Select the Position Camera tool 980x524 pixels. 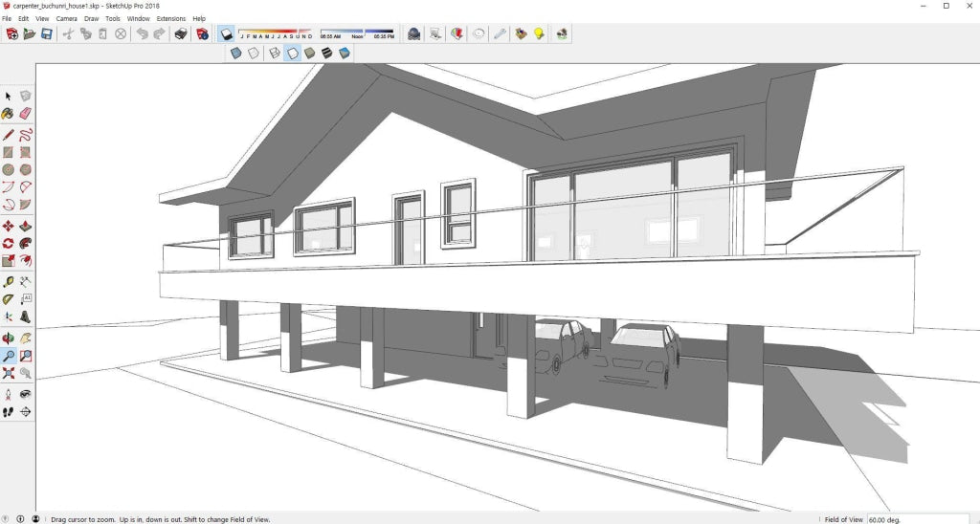pos(8,395)
